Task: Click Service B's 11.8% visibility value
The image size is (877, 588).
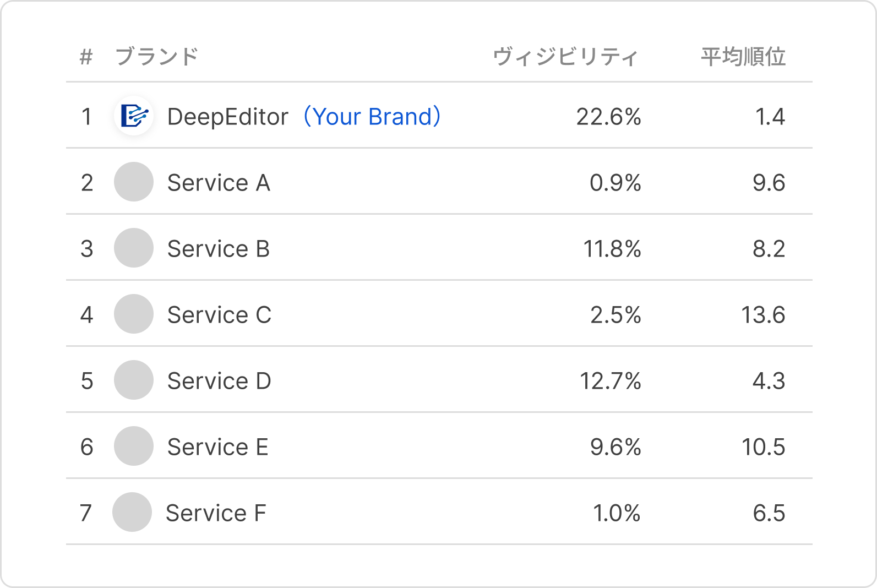Action: pos(612,249)
